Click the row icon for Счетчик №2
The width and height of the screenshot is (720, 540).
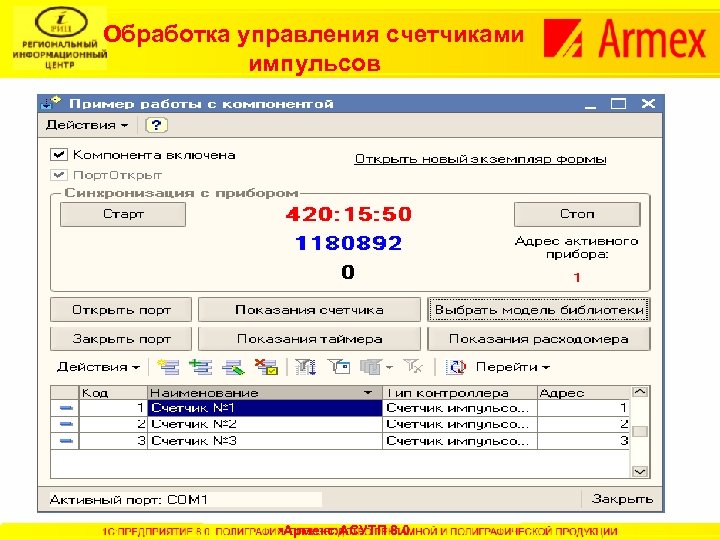[66, 424]
